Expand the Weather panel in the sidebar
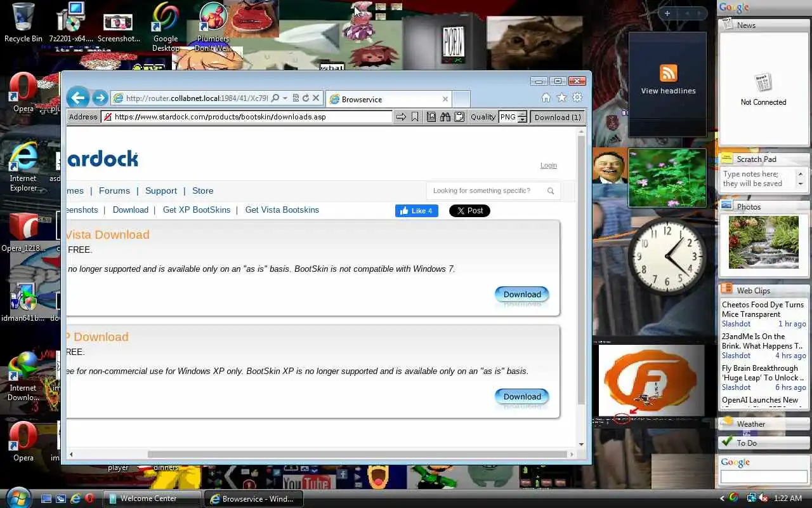 coord(764,424)
